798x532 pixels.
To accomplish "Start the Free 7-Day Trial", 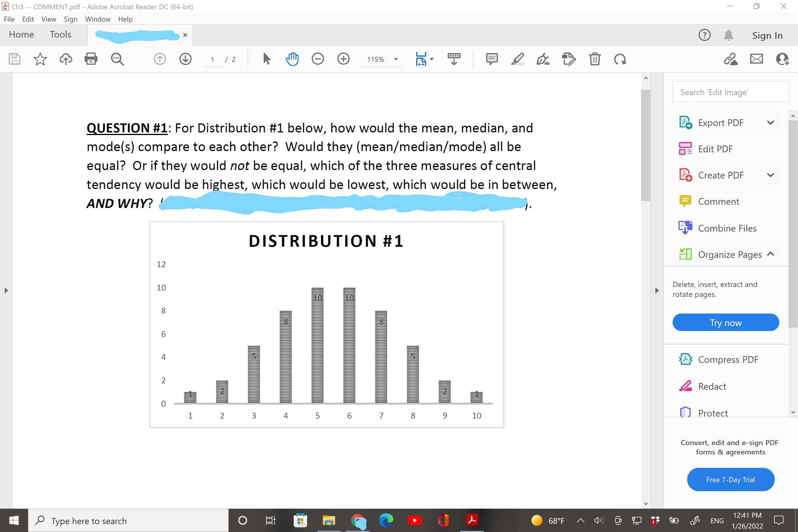I will click(731, 479).
